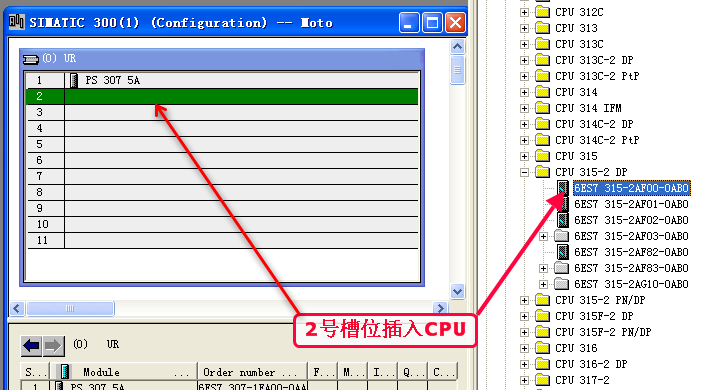Viewport: 711px width, 390px height.
Task: Expand the CPU 313 folder
Action: [x=524, y=28]
